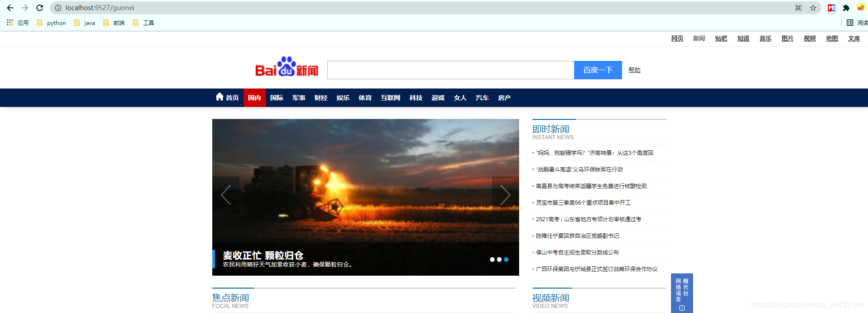
Task: Click the browser forward arrow
Action: pos(25,8)
